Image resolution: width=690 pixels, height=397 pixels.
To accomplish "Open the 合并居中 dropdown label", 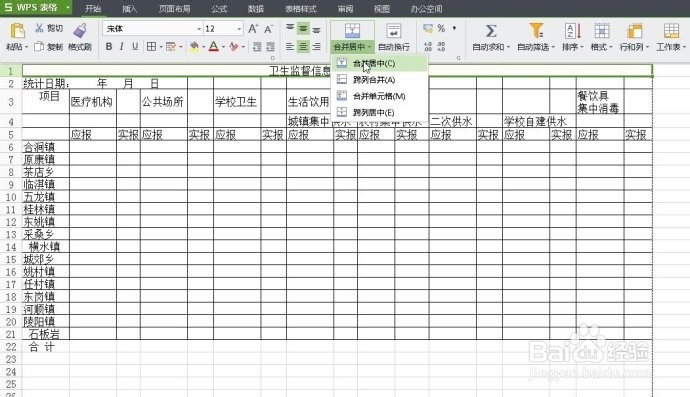I will point(352,47).
